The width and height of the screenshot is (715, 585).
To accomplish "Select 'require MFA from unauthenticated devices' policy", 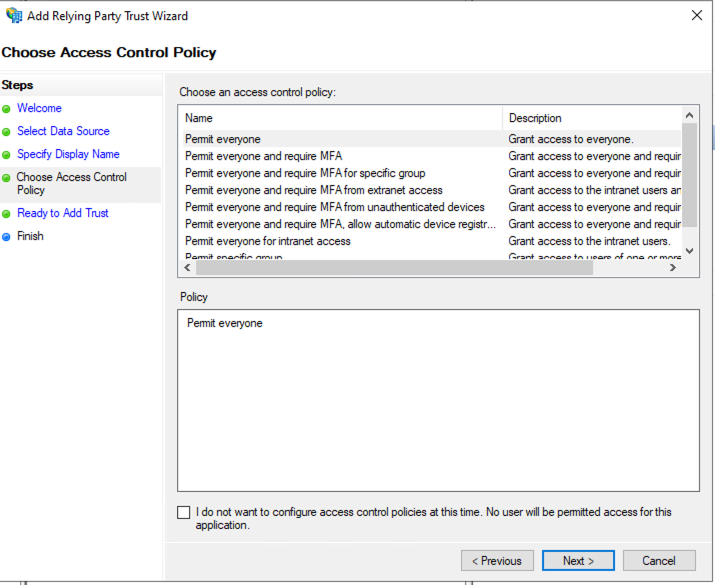I will point(431,207).
